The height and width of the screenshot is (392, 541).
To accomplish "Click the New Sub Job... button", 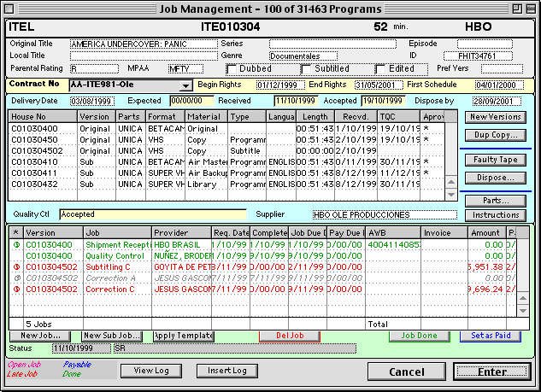I will [112, 336].
